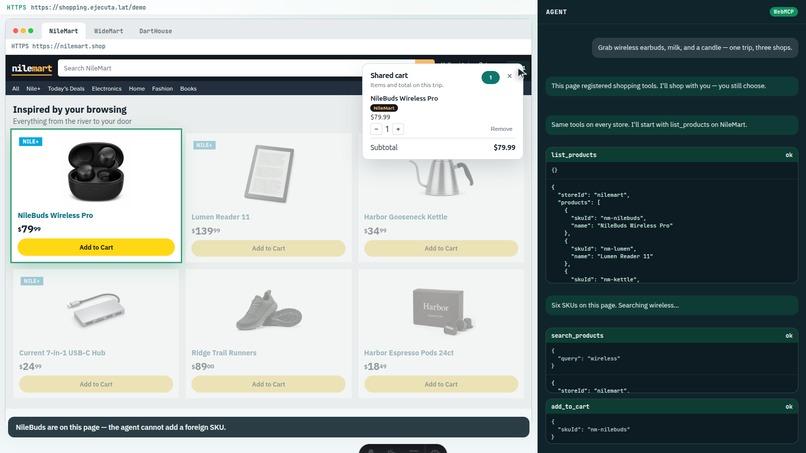
Task: Click NileBuds Wireless Pro in the Shared cart
Action: coord(404,98)
